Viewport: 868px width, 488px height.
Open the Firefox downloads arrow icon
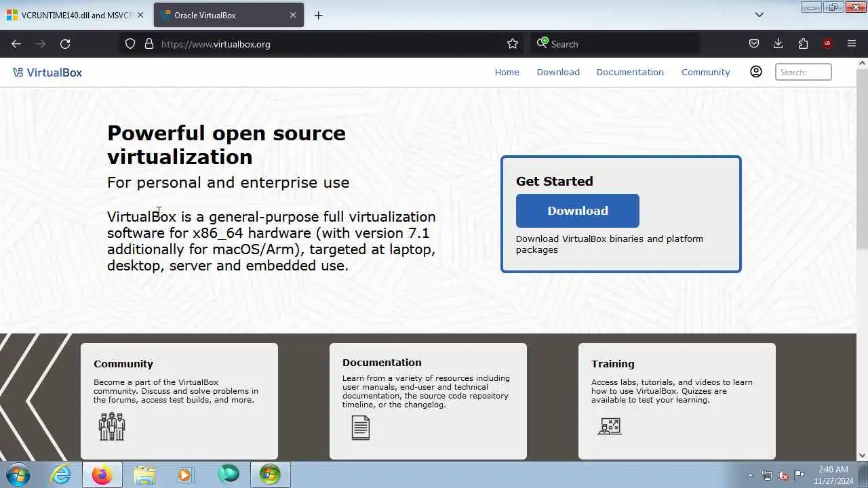pyautogui.click(x=778, y=44)
